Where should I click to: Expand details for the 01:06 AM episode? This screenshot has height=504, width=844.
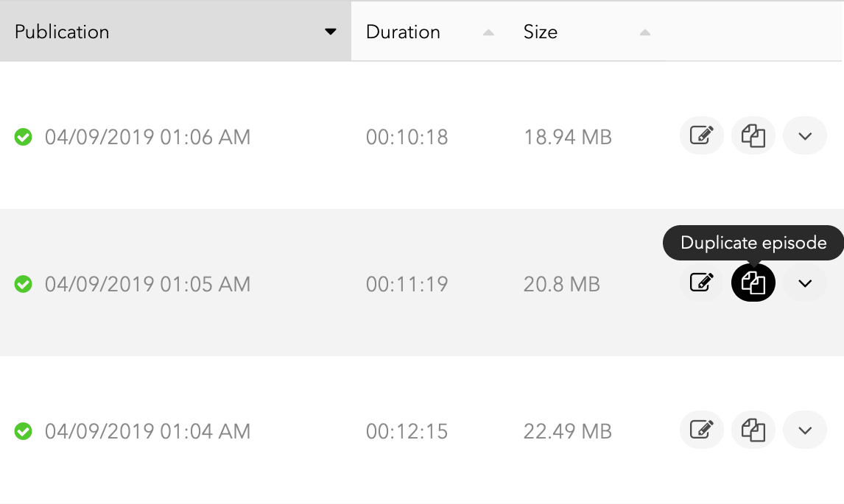click(805, 135)
